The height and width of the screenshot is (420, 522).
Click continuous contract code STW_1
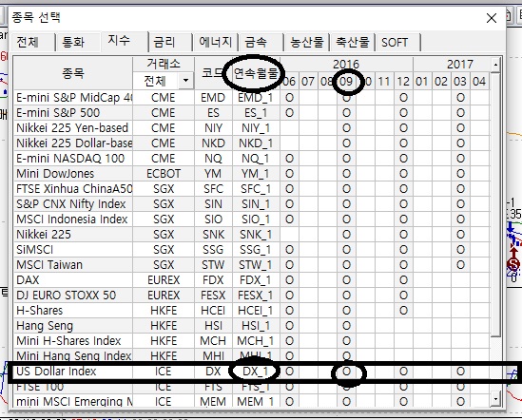[256, 265]
